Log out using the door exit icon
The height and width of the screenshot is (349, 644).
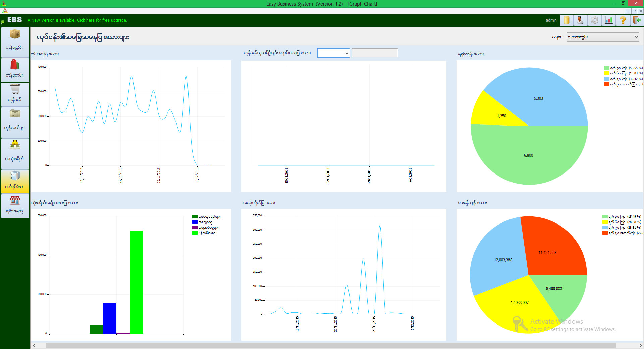(637, 20)
